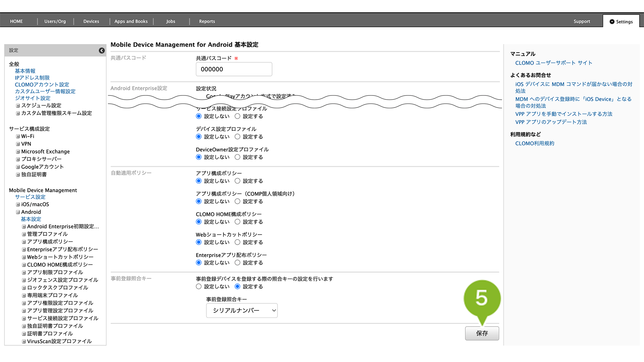The width and height of the screenshot is (644, 362).
Task: Open CLOMO ユーザーサポート サイト link
Action: coord(553,63)
